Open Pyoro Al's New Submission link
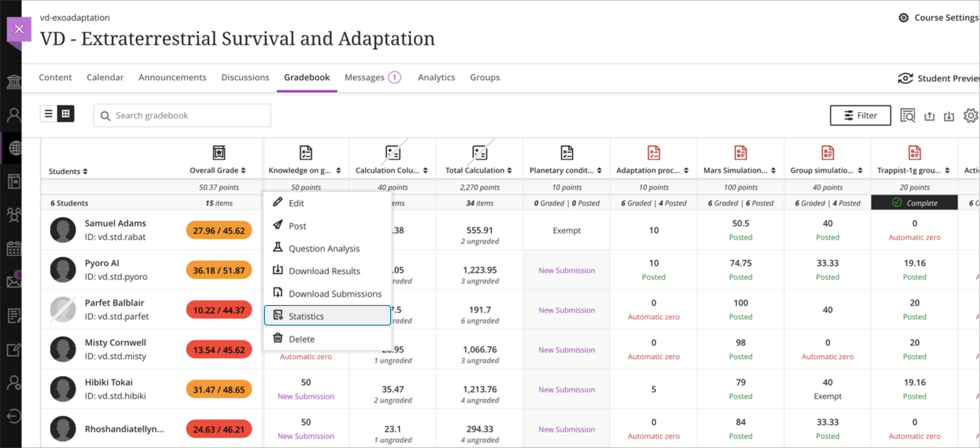Image resolution: width=980 pixels, height=448 pixels. (x=567, y=270)
